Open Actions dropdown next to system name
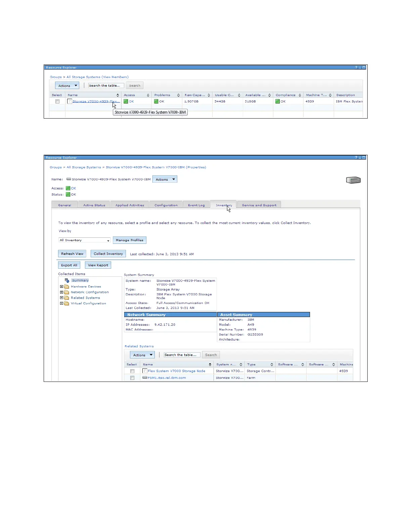Viewport: 411px width, 532px height. pos(165,179)
